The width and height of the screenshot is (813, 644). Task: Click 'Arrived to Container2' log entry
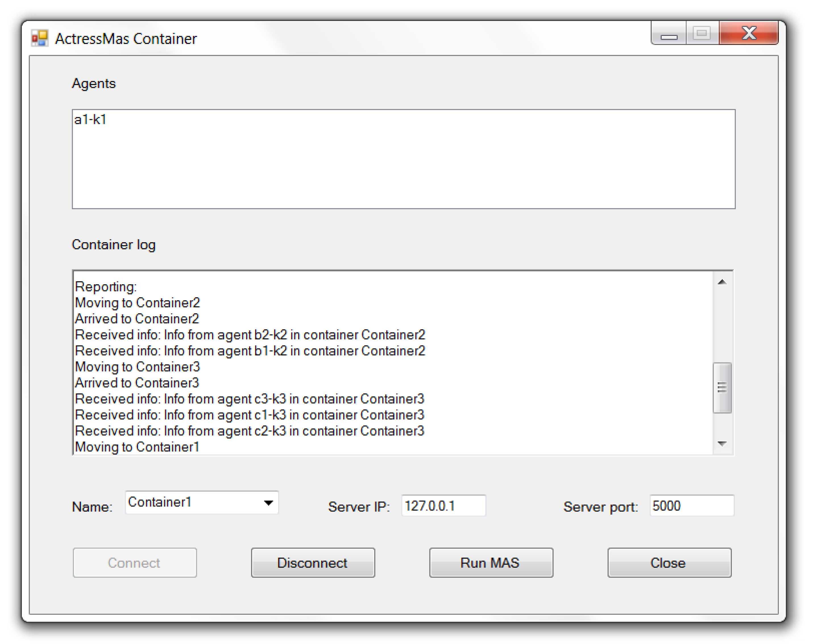[137, 319]
